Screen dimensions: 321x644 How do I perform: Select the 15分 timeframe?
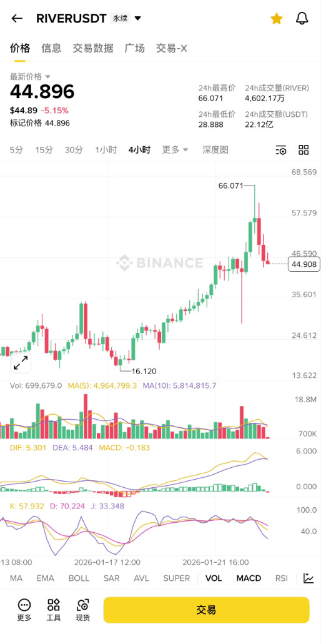44,150
